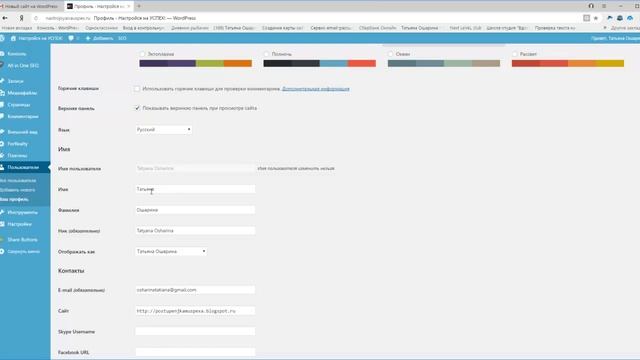Open the Отображать как dropdown
This screenshot has height=360, width=640.
coord(171,251)
